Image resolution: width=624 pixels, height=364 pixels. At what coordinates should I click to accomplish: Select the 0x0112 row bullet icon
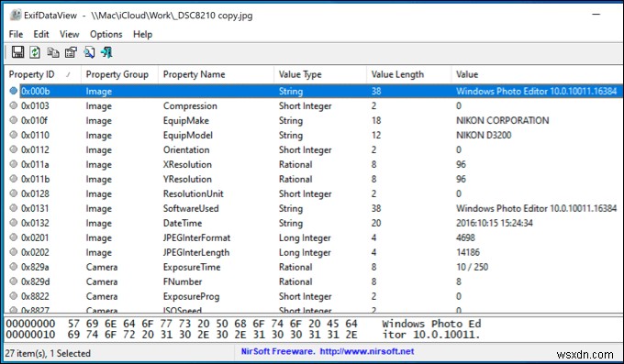point(14,149)
